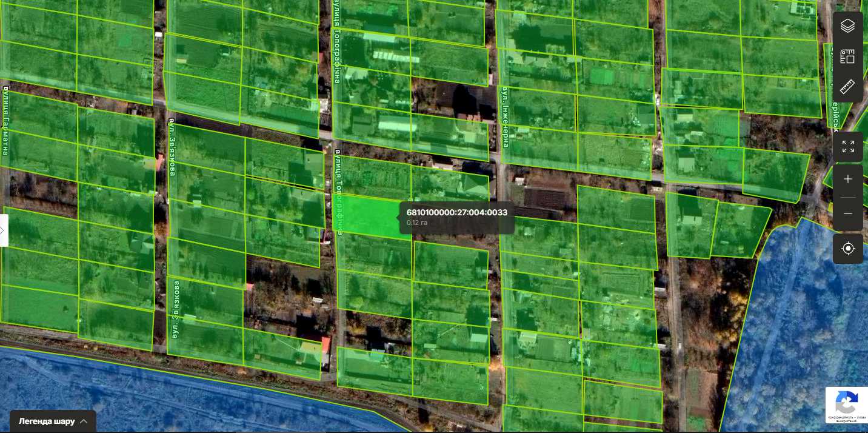This screenshot has height=433, width=868.
Task: Zoom in with the plus button
Action: [847, 180]
